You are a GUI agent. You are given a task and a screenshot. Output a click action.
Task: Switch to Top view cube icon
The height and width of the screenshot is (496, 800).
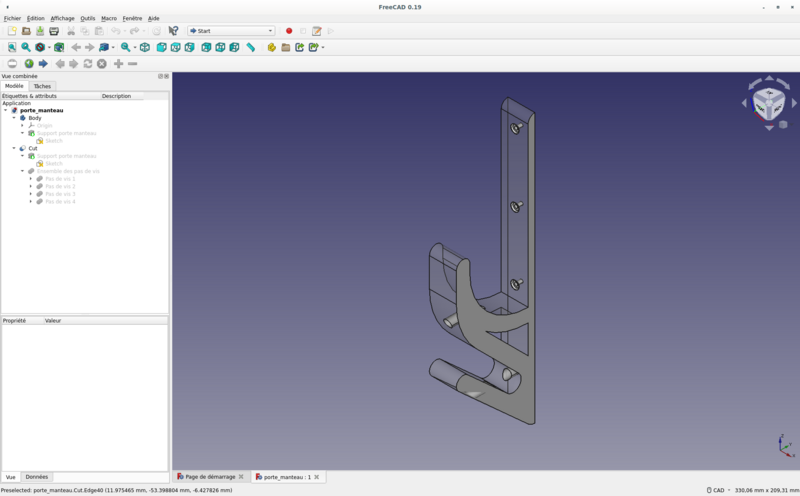click(176, 47)
